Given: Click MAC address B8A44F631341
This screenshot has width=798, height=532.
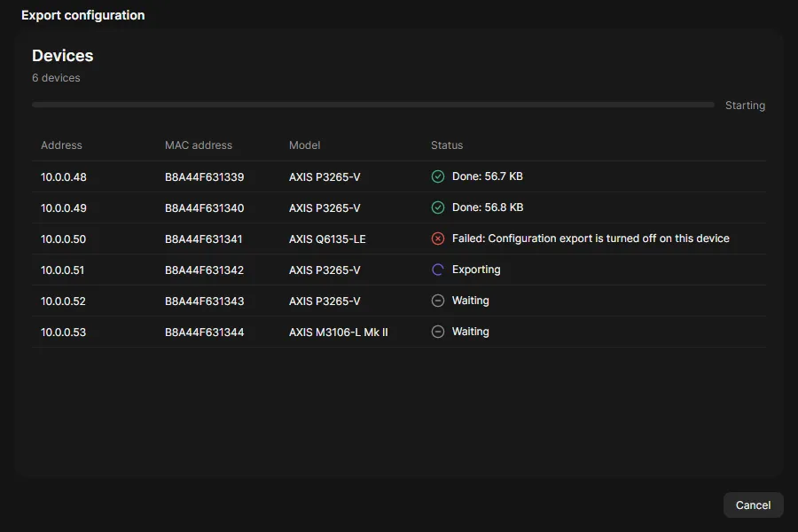Looking at the screenshot, I should [x=204, y=239].
